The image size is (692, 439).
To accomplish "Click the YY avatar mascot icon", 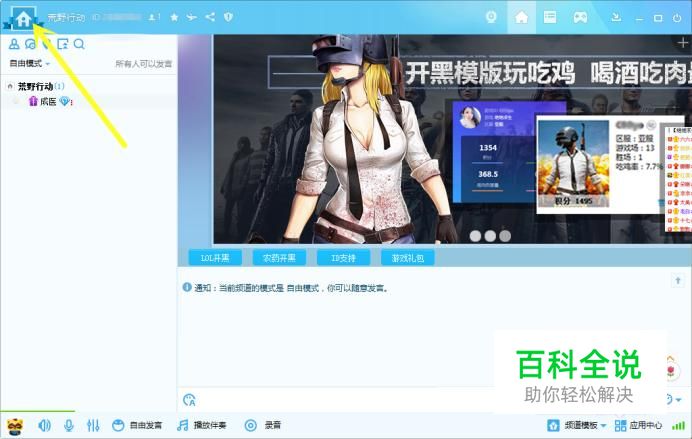I will (15, 426).
